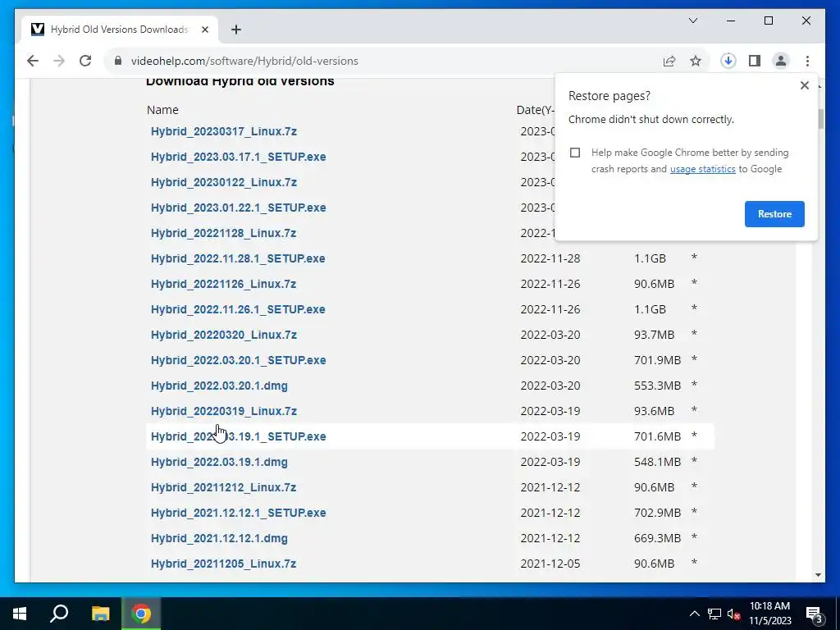
Task: Click the 548.1MB size value
Action: coord(657,462)
